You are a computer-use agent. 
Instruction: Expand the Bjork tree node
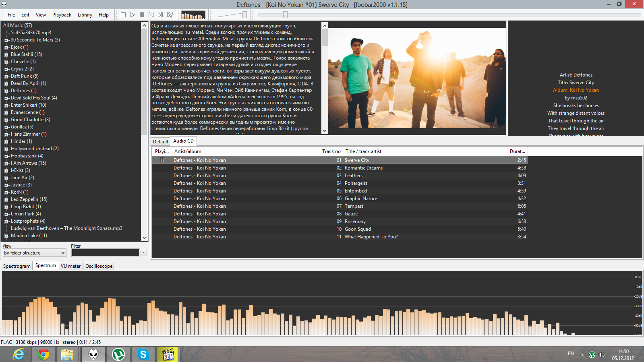coord(6,48)
